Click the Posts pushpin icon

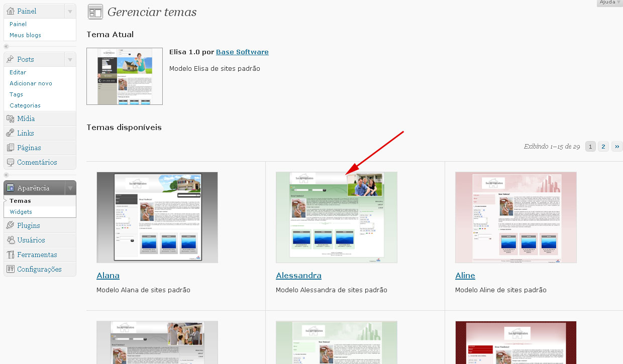(11, 59)
